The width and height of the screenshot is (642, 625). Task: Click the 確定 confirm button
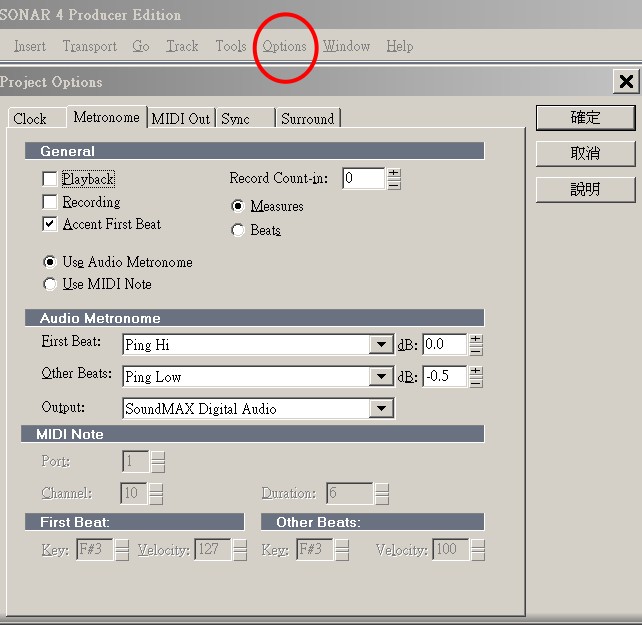pyautogui.click(x=585, y=118)
